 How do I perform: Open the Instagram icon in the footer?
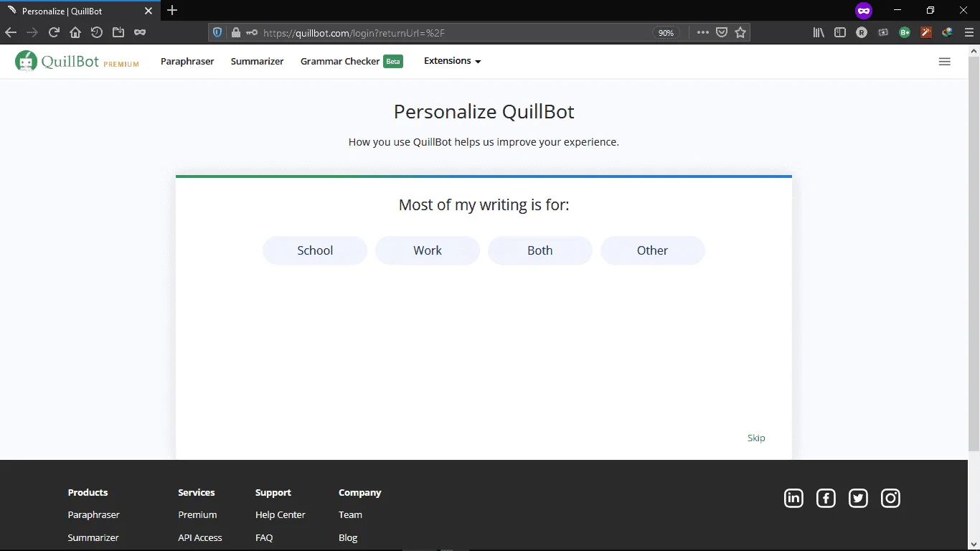pyautogui.click(x=890, y=498)
